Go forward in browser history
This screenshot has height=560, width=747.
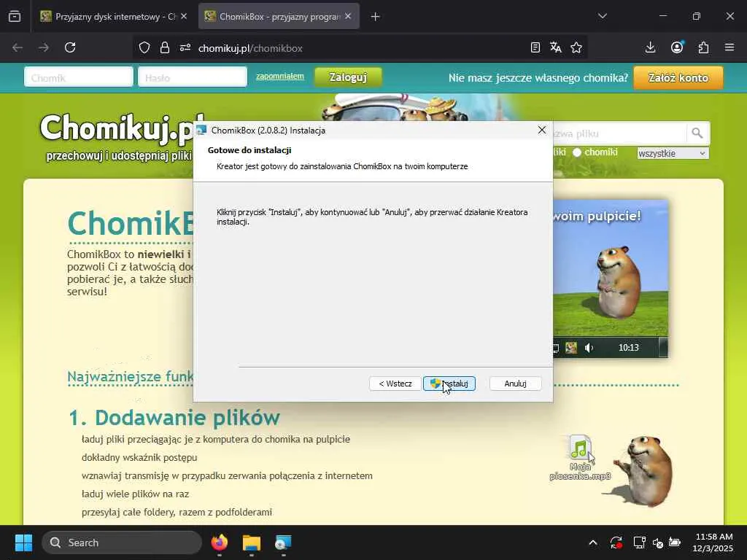pyautogui.click(x=44, y=47)
